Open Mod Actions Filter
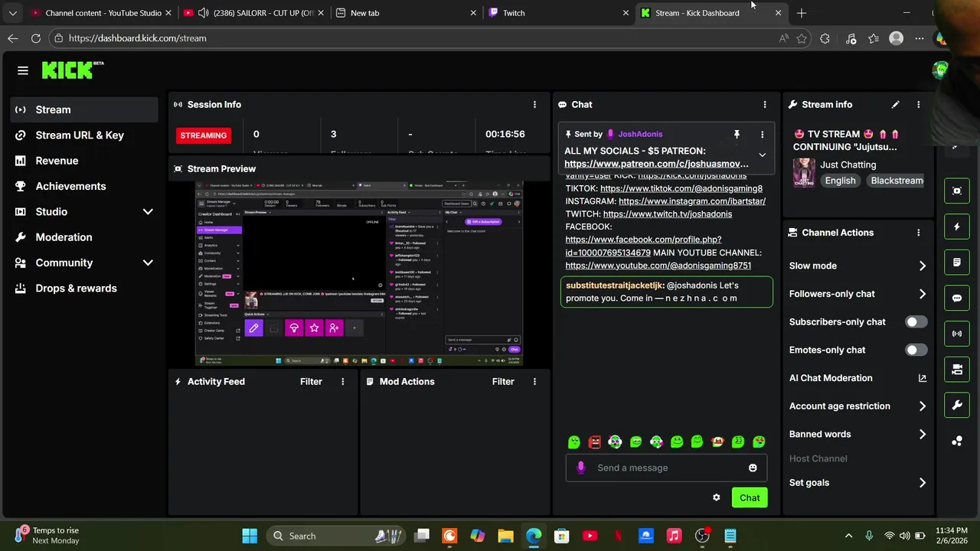The height and width of the screenshot is (551, 980). tap(503, 382)
